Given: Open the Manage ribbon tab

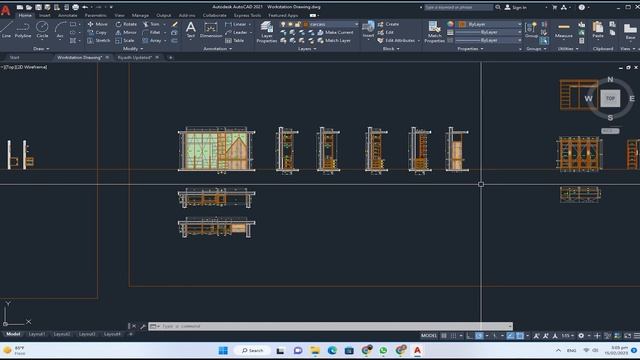Looking at the screenshot, I should pos(140,15).
